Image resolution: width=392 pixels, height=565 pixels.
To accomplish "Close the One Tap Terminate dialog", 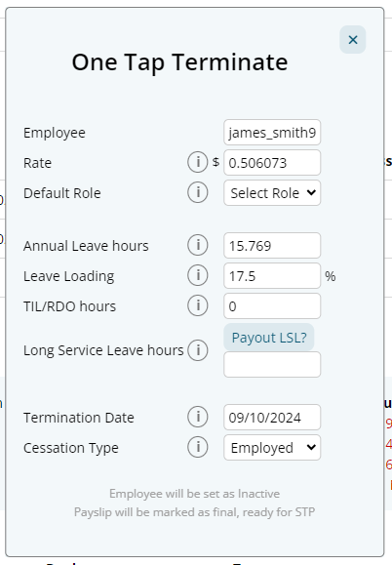I will (x=353, y=40).
